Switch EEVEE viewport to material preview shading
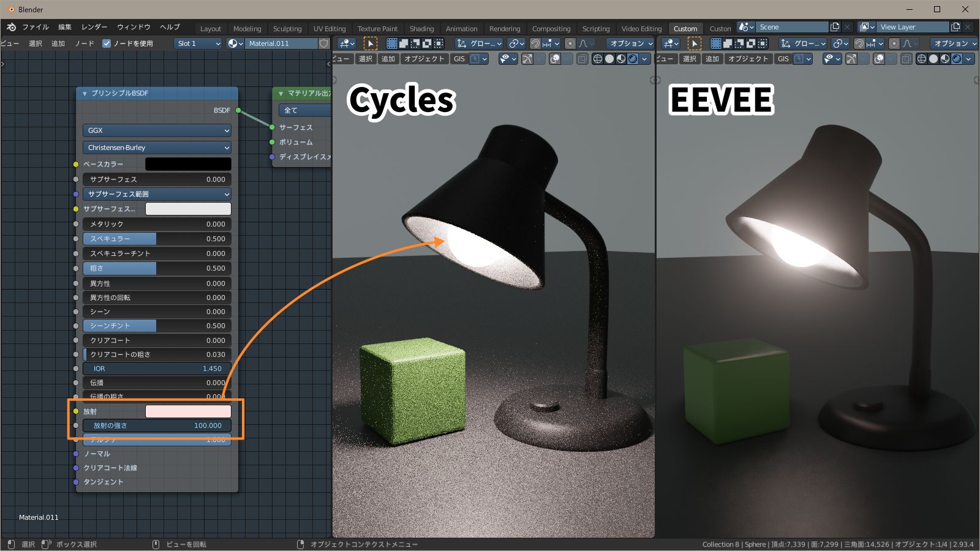Viewport: 980px width, 551px height. (x=945, y=59)
